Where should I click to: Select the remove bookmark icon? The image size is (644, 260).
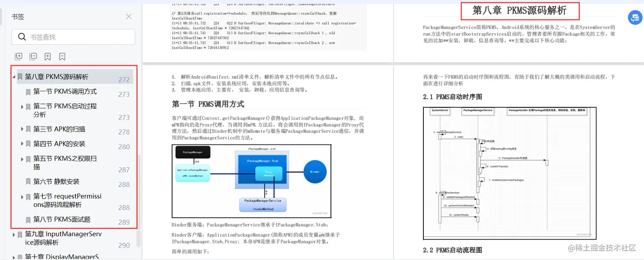point(61,56)
